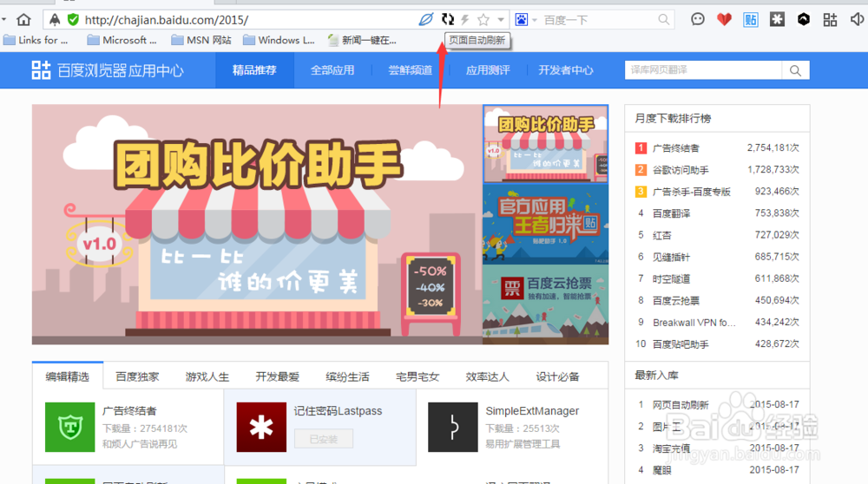Click the address bar URL field

click(249, 20)
